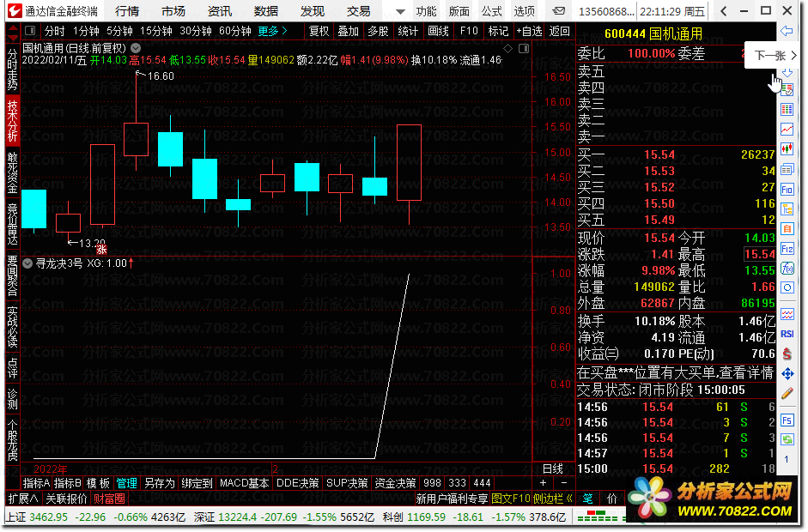
Task: Click the back arrow icon in right sidebar
Action: (787, 32)
